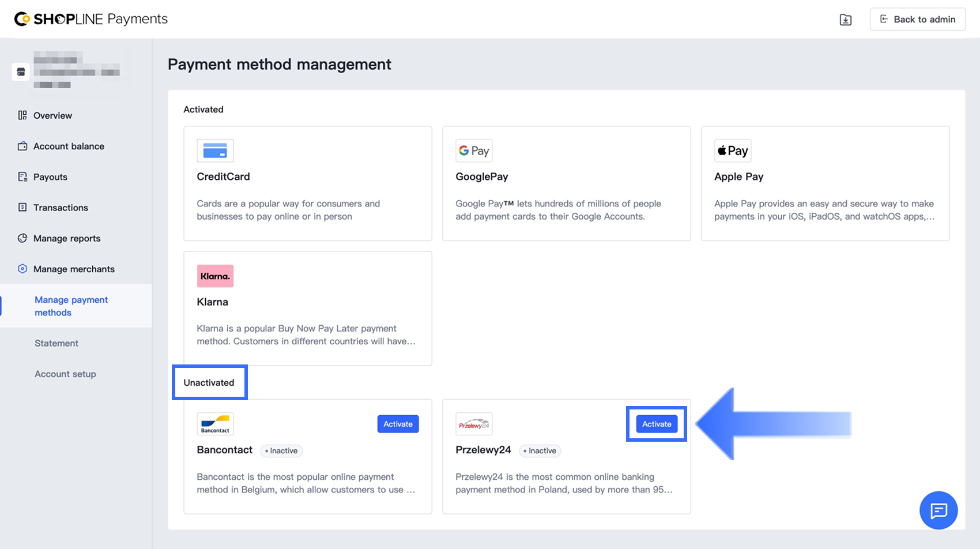Viewport: 980px width, 549px height.
Task: Go back to admin
Action: [x=917, y=20]
